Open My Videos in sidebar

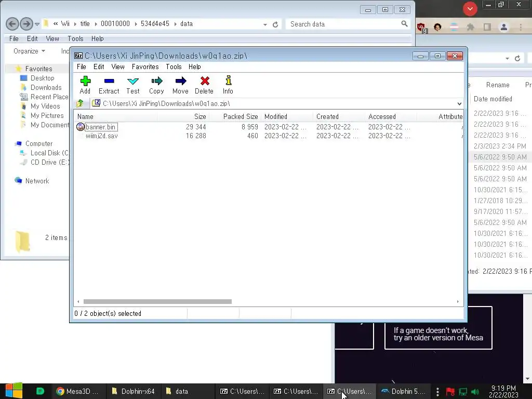pyautogui.click(x=45, y=106)
